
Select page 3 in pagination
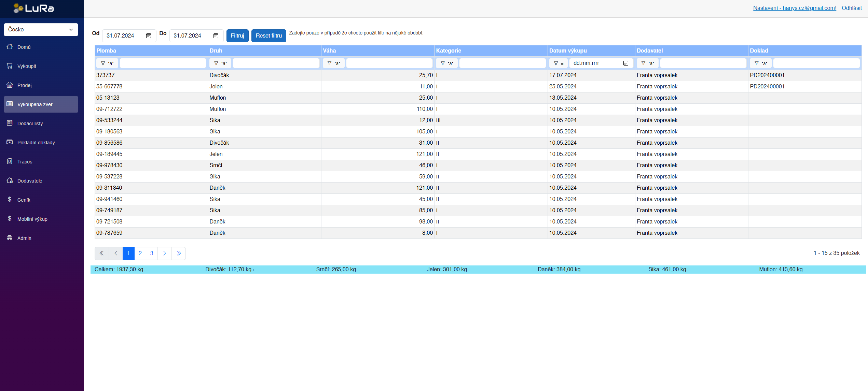pyautogui.click(x=152, y=253)
